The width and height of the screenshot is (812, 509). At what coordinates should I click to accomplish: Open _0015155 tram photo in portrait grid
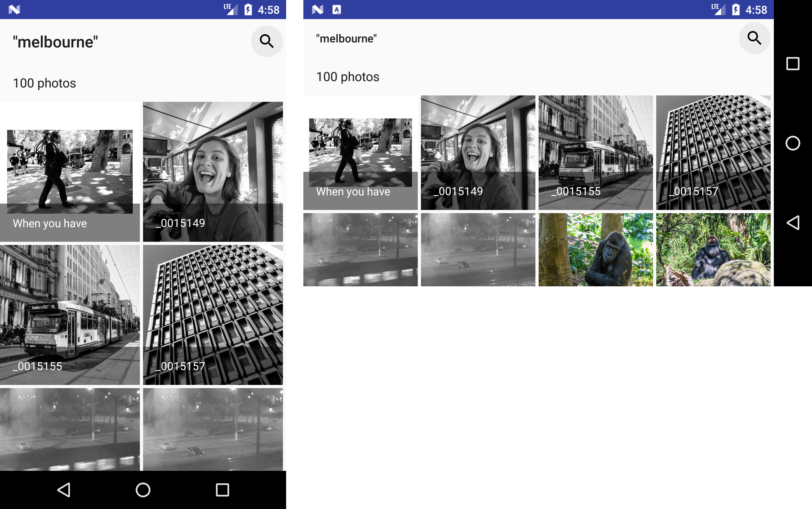pyautogui.click(x=70, y=315)
